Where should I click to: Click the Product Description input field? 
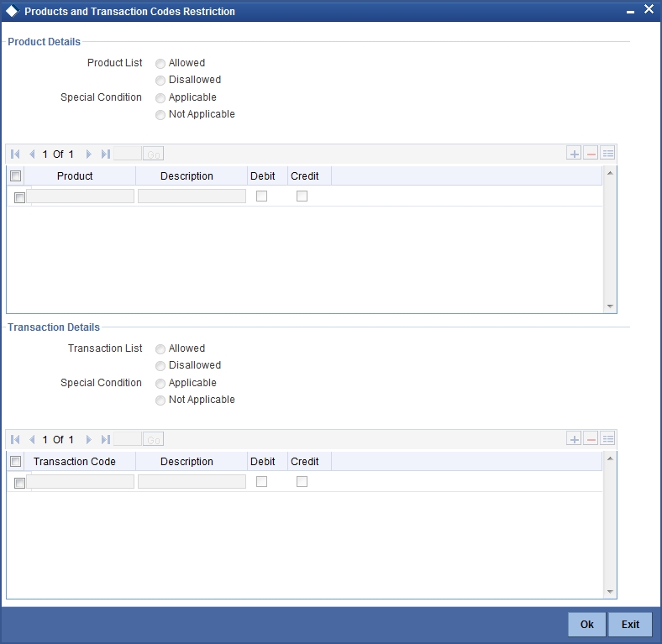click(x=192, y=196)
